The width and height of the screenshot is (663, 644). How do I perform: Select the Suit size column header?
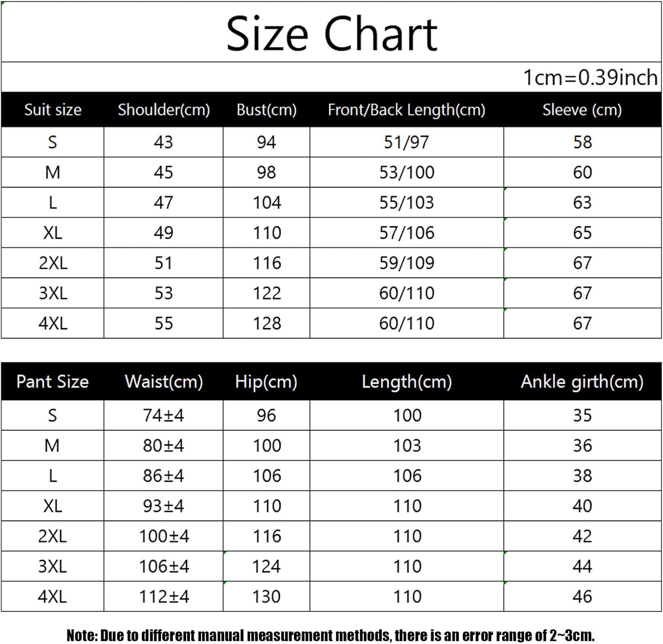pyautogui.click(x=53, y=110)
